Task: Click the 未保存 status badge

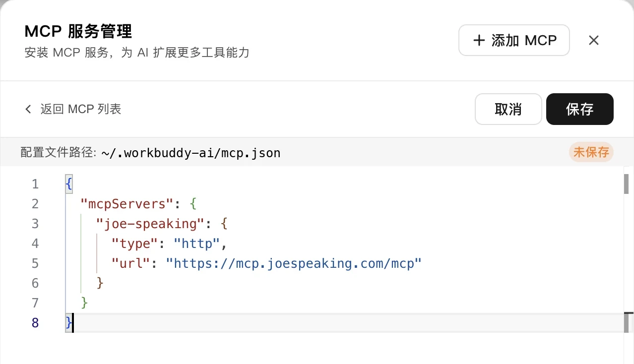Action: tap(591, 152)
